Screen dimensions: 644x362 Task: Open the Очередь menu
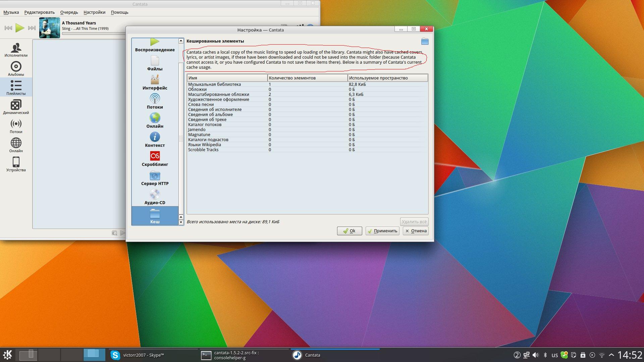coord(69,12)
